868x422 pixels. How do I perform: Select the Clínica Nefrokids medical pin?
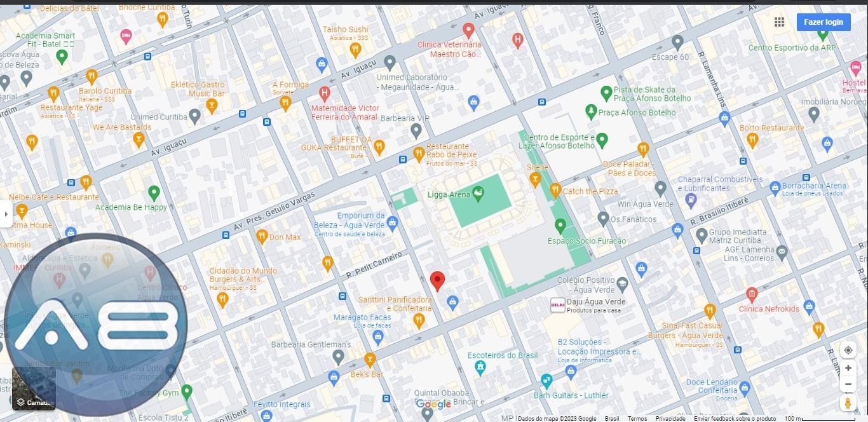click(x=752, y=294)
